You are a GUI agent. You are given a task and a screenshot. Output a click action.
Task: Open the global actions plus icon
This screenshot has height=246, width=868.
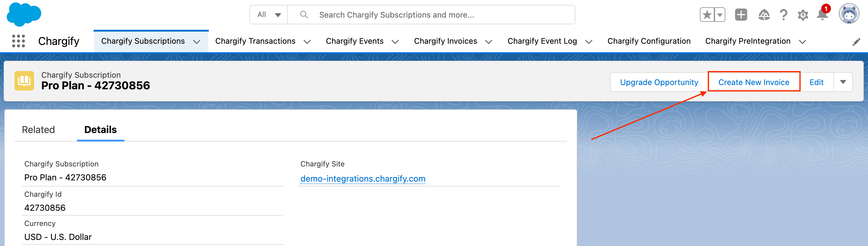pos(741,15)
